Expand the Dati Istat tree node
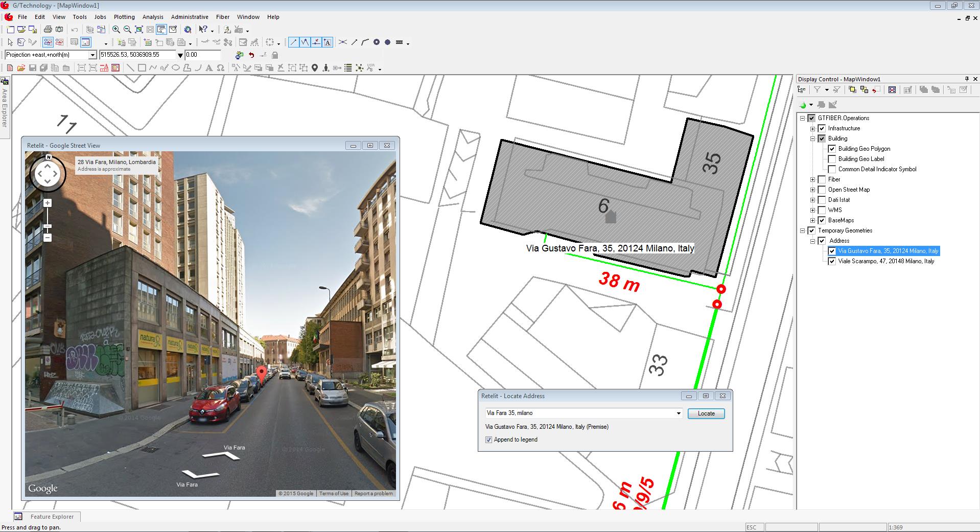The height and width of the screenshot is (532, 980). pyautogui.click(x=812, y=200)
